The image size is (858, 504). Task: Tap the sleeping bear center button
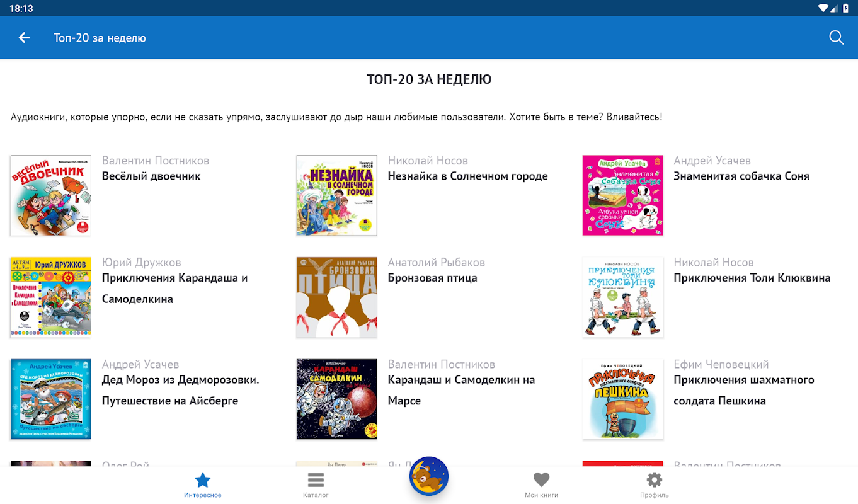point(429,476)
